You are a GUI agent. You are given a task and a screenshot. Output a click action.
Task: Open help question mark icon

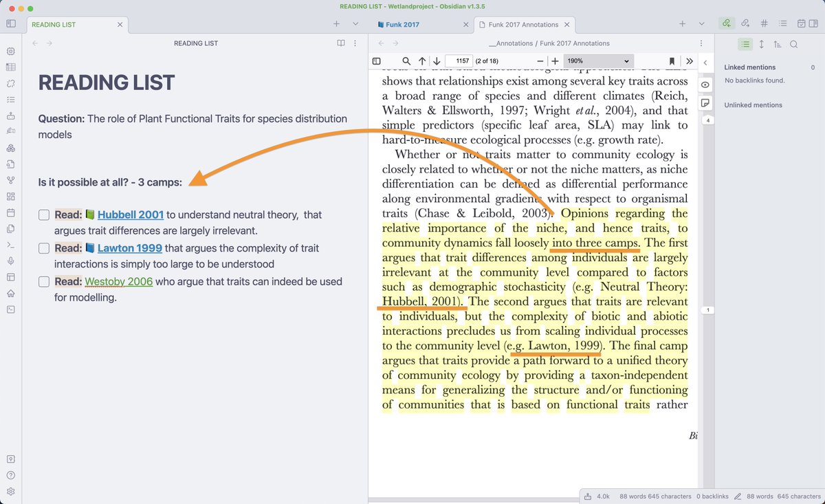(x=10, y=475)
